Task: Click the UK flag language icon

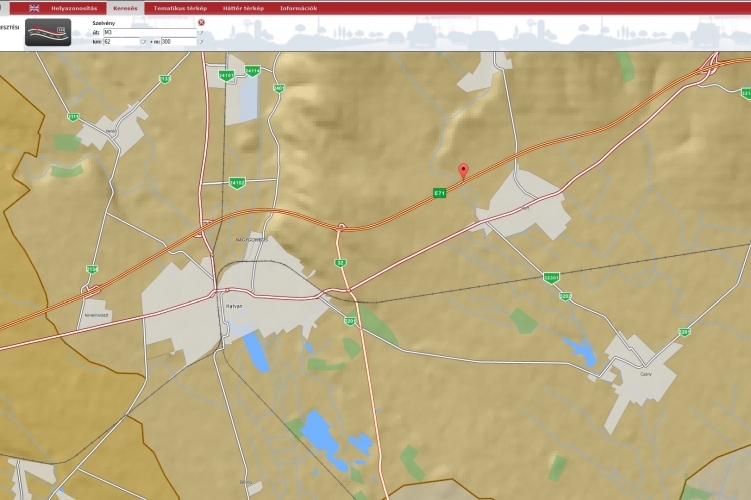Action: click(34, 7)
